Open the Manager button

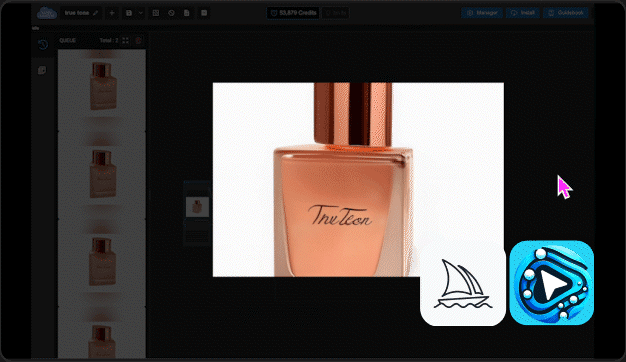pyautogui.click(x=482, y=13)
